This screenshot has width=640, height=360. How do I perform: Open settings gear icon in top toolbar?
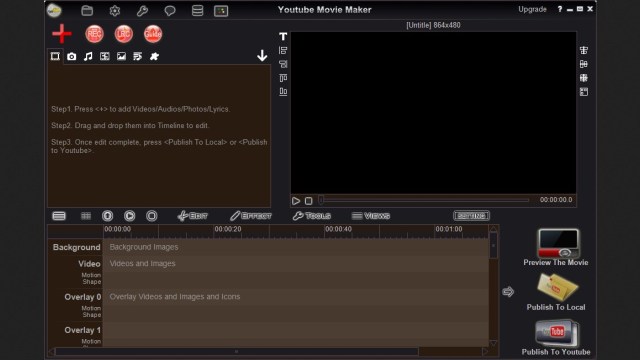tap(115, 11)
